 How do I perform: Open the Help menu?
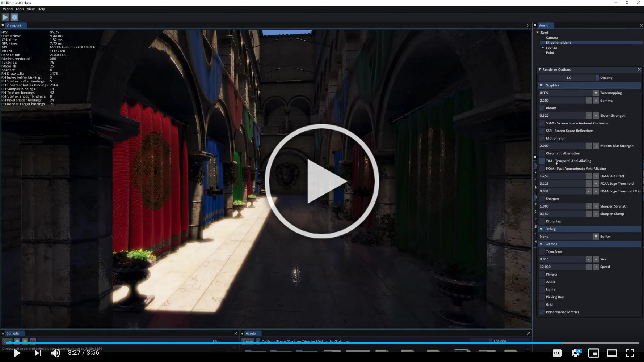(41, 9)
